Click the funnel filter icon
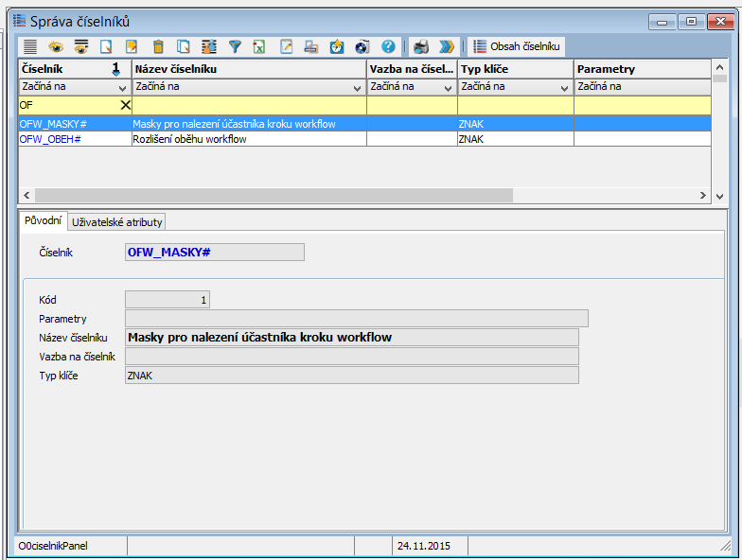This screenshot has width=742, height=560. click(x=235, y=46)
